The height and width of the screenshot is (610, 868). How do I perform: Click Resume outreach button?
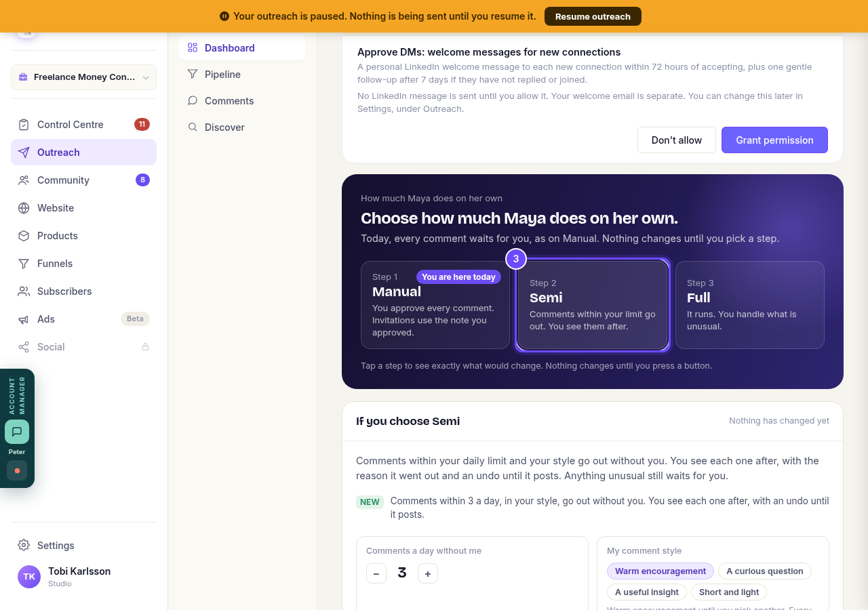point(593,16)
